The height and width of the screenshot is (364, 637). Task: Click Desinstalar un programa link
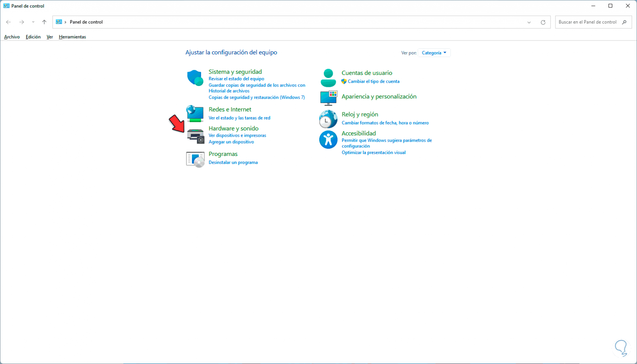233,163
